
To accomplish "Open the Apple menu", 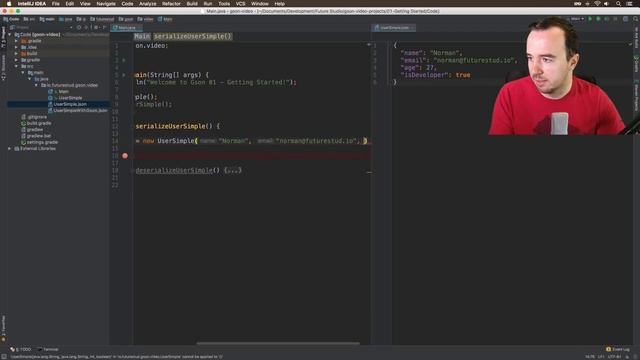I will point(9,4).
